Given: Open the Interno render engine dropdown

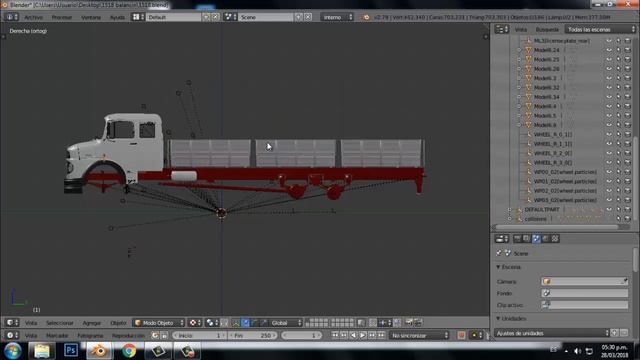Looking at the screenshot, I should [337, 17].
